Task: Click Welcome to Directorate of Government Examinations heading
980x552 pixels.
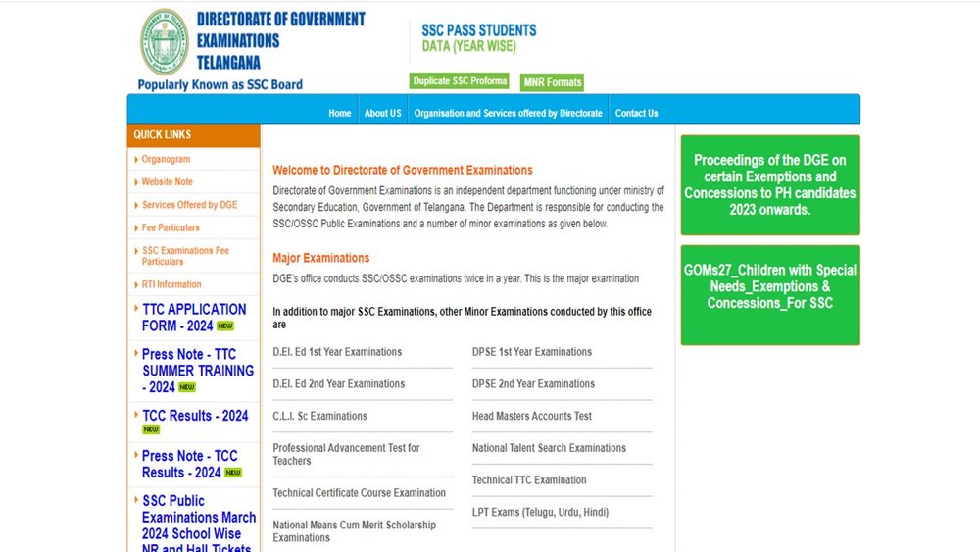Action: tap(403, 170)
